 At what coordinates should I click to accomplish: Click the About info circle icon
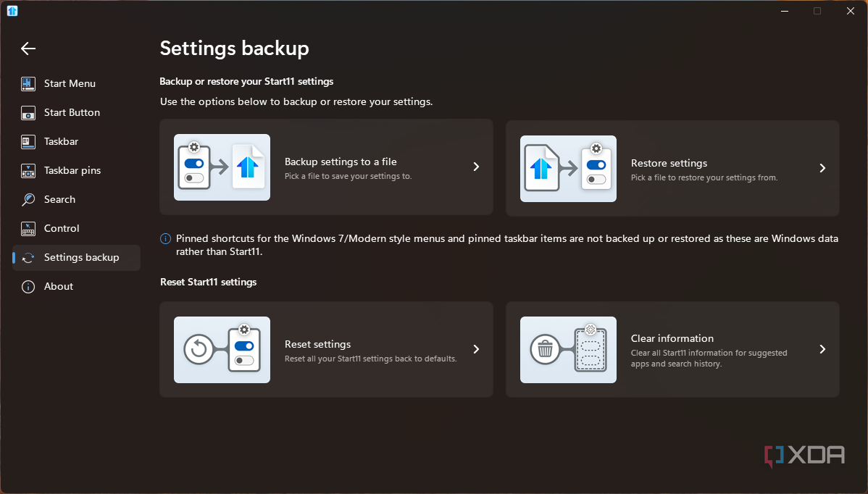point(28,287)
